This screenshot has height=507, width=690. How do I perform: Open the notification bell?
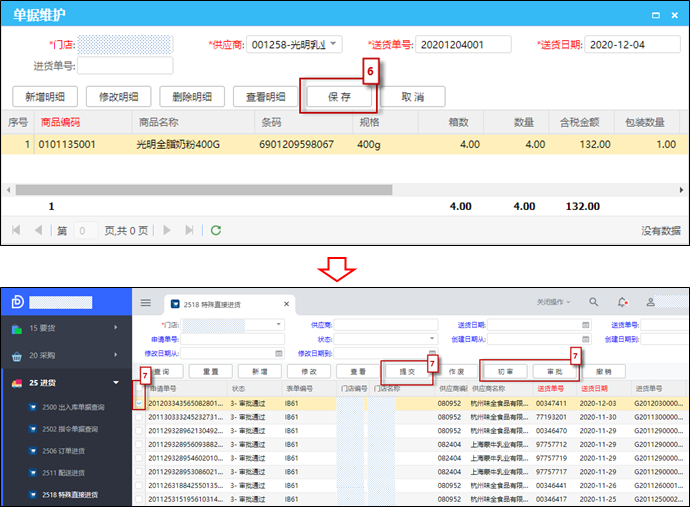pyautogui.click(x=622, y=302)
